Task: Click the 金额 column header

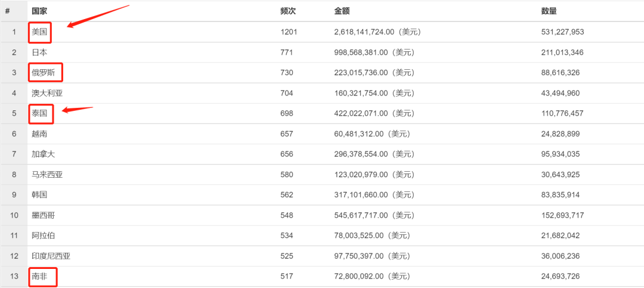Action: point(342,11)
